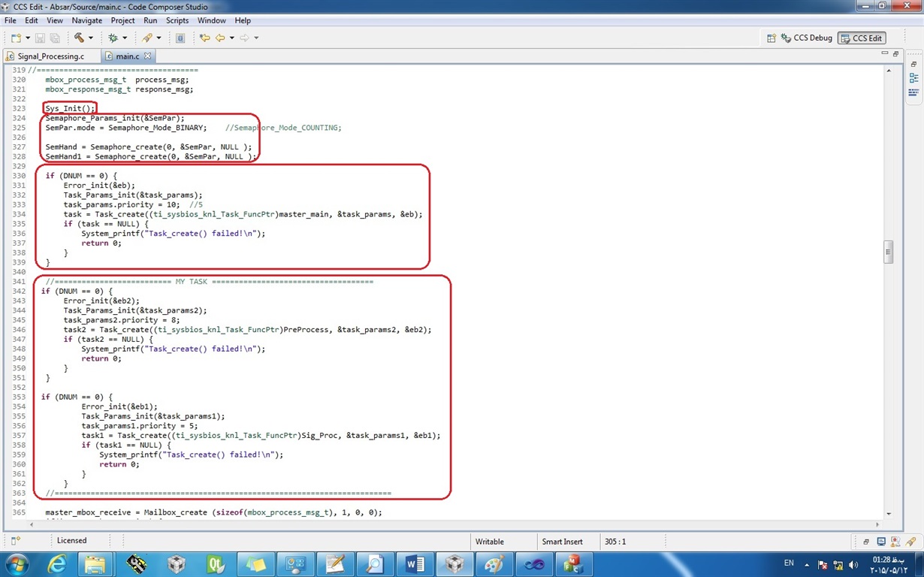Go to last edit location icon
The width and height of the screenshot is (924, 577).
click(204, 38)
